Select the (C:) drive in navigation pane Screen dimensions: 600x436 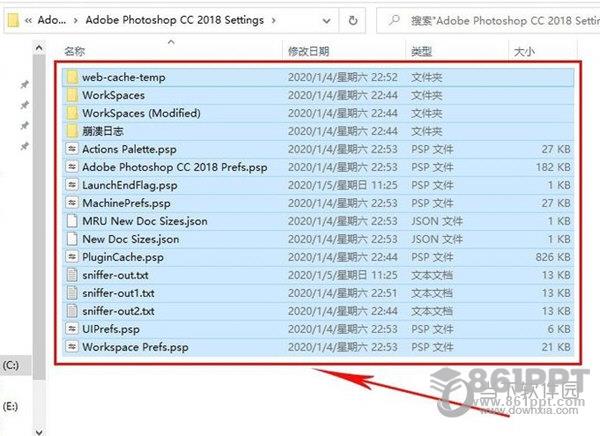[11, 365]
